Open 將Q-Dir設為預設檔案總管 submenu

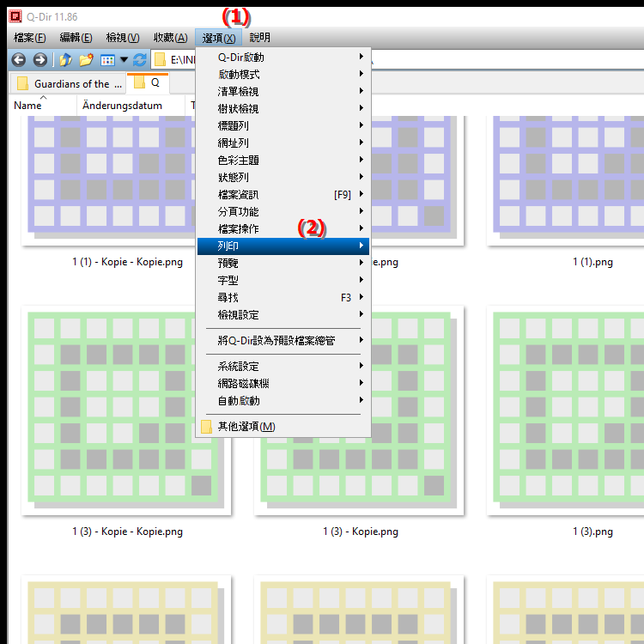[x=283, y=341]
